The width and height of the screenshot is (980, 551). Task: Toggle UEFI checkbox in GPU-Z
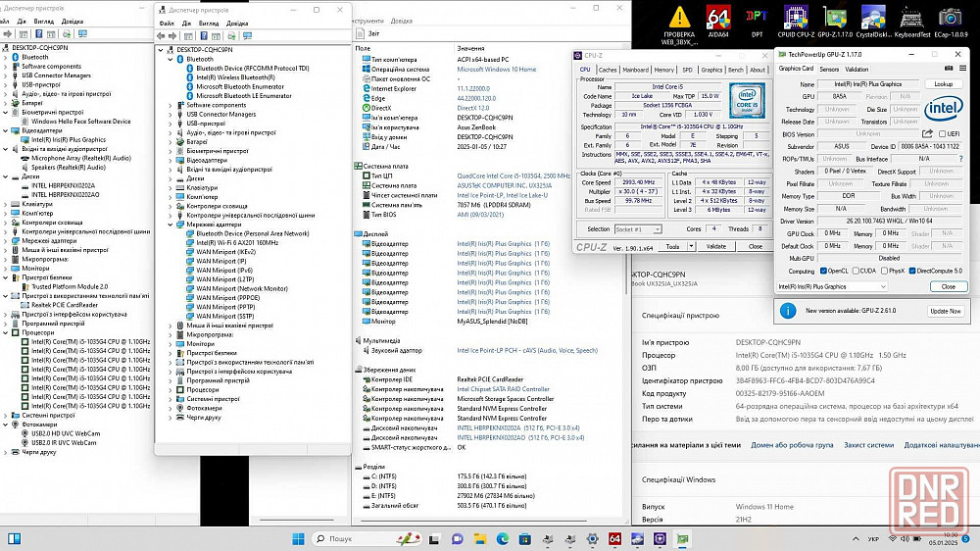point(943,134)
